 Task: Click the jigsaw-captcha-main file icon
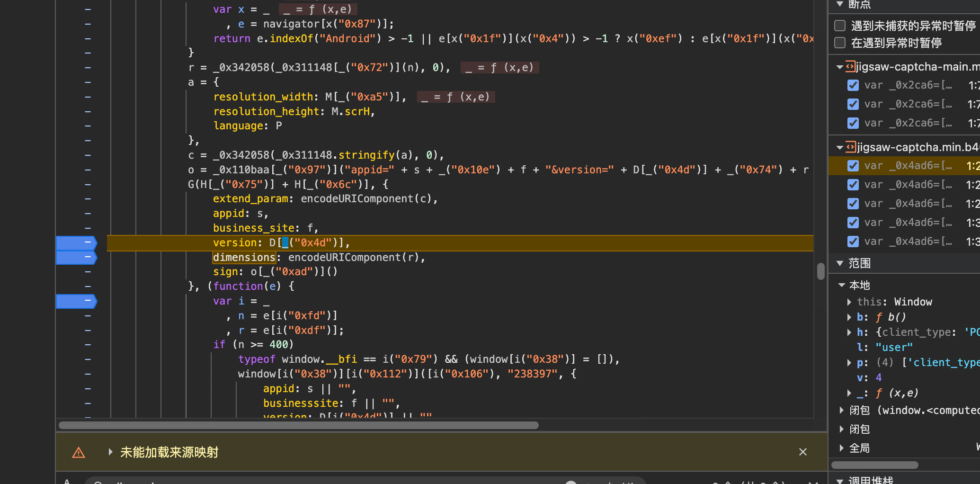click(851, 66)
